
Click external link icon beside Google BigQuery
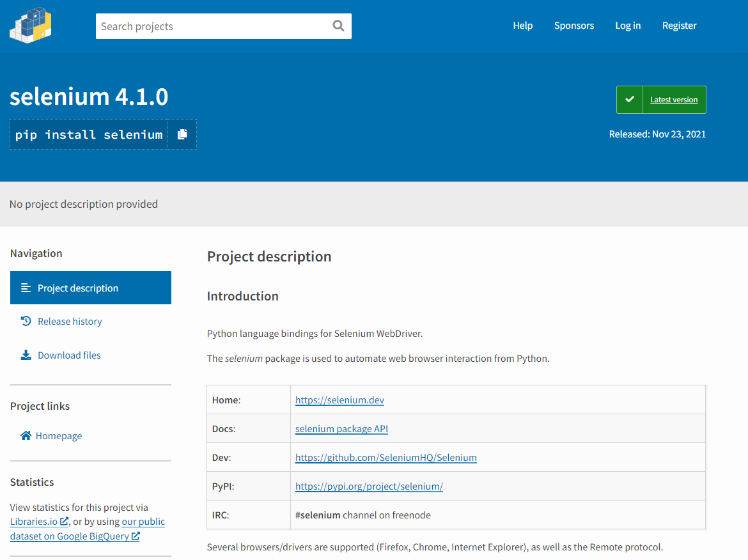point(136,536)
